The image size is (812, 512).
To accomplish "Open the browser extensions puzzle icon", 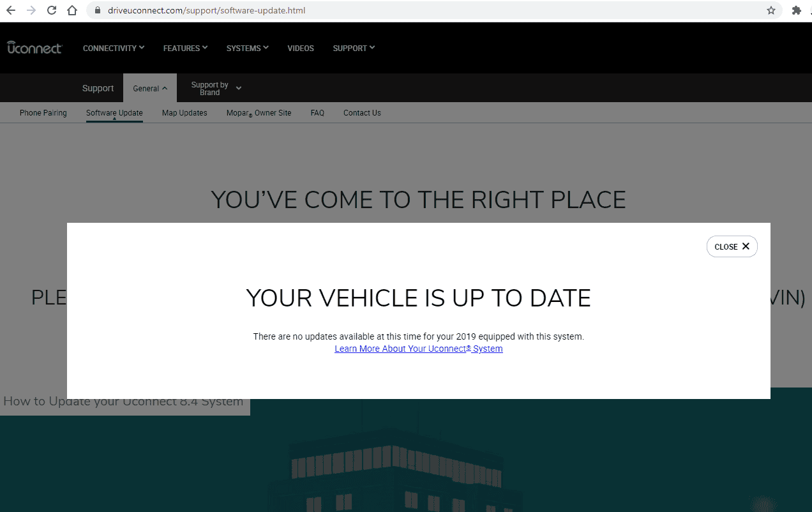I will (x=797, y=10).
